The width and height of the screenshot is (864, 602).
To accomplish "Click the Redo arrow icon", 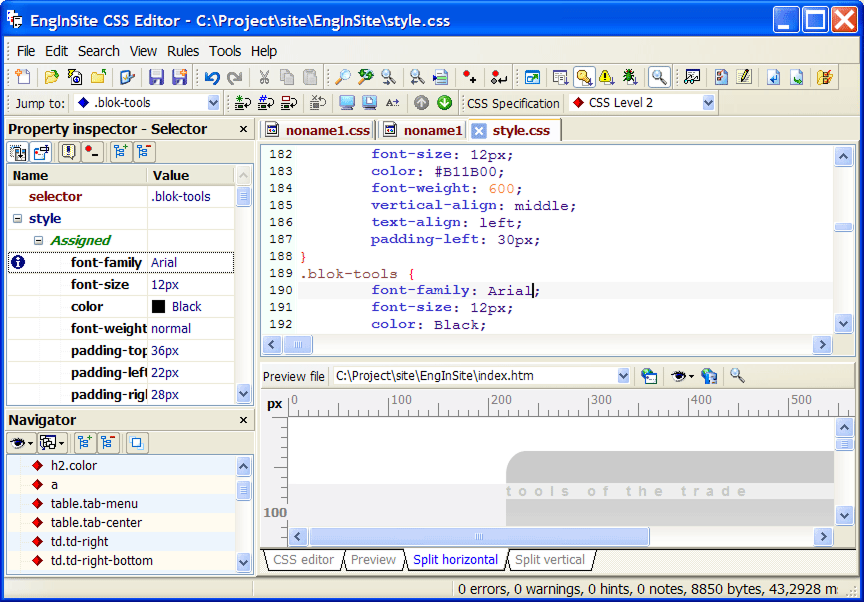I will click(235, 77).
